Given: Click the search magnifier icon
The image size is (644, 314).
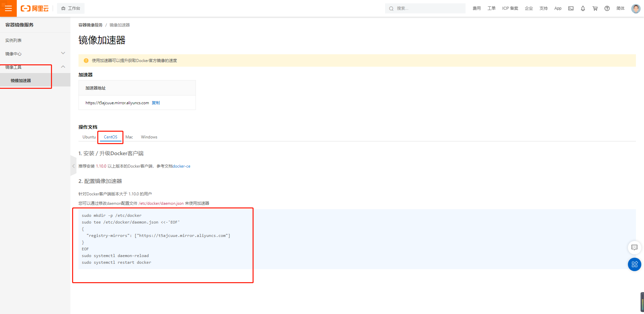Looking at the screenshot, I should (391, 8).
